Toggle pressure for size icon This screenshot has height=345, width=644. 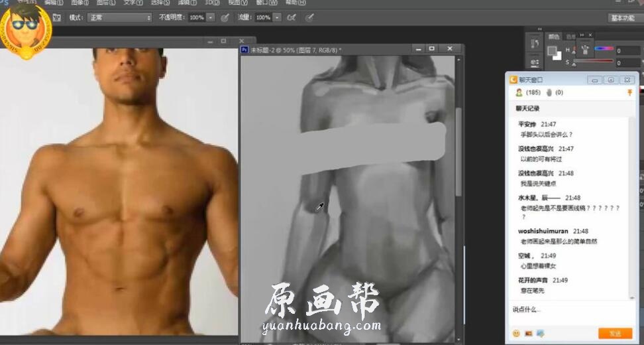[x=308, y=17]
